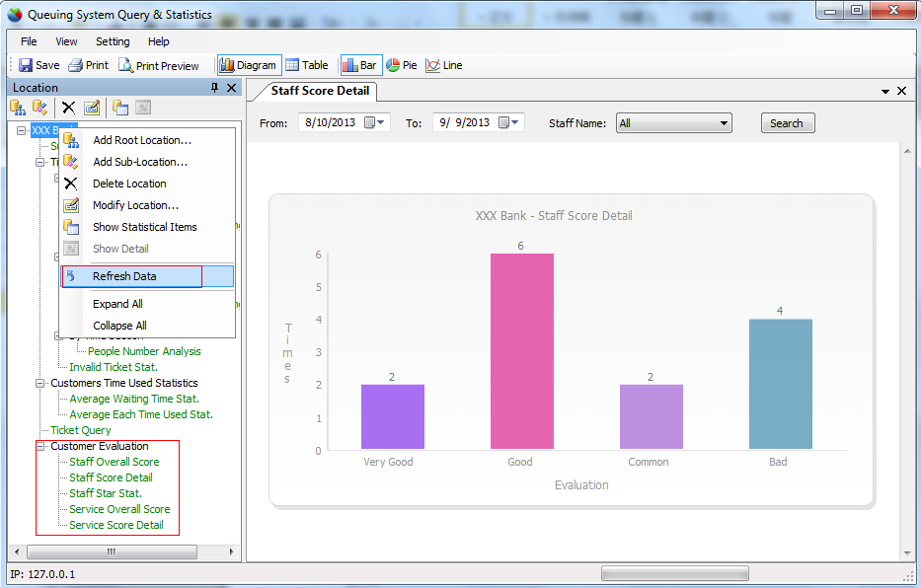Click the Very Good purple bar
Screen dimensions: 921x588
tap(392, 416)
